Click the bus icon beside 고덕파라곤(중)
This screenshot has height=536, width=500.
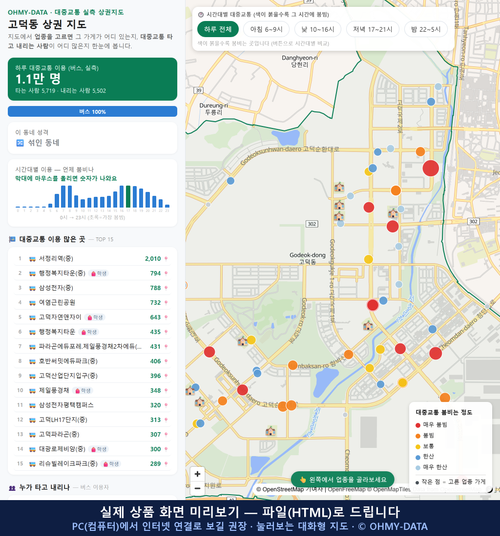point(32,435)
